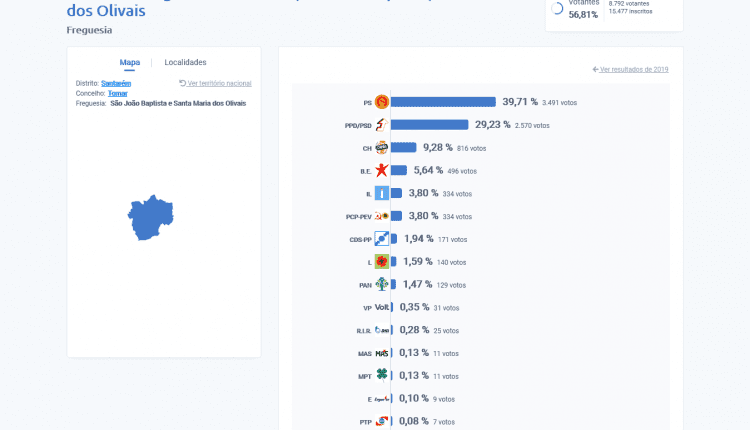Click the PS 39,71 % result bar
This screenshot has height=430, width=750.
click(443, 102)
